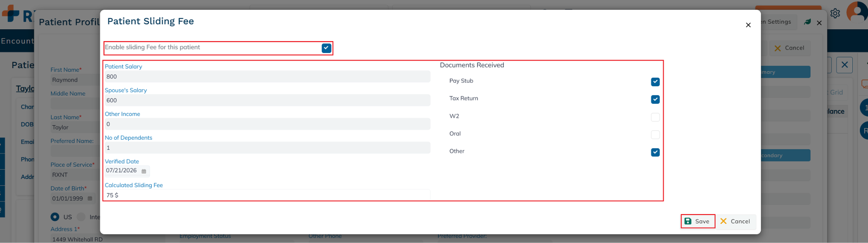Click the No of Dependents field
868x243 pixels.
267,148
